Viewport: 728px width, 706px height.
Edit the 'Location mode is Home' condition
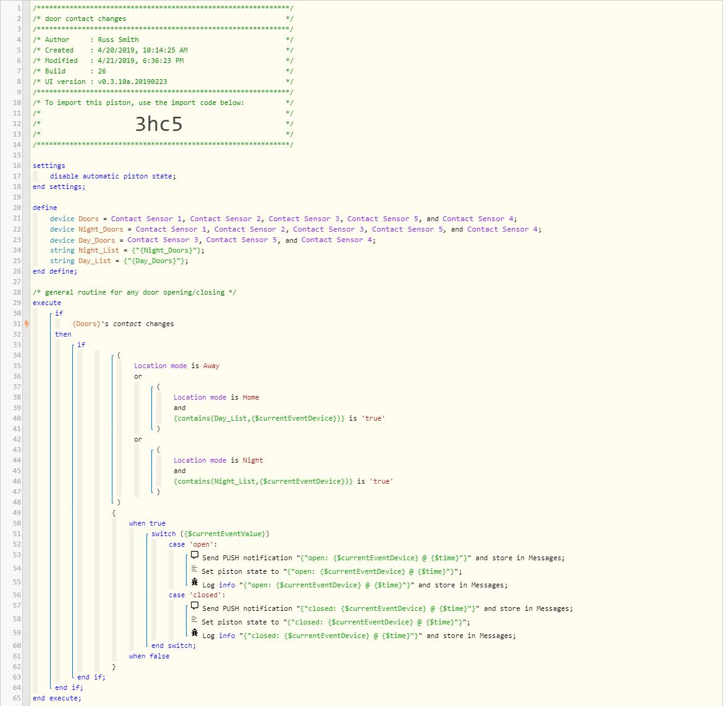(216, 397)
